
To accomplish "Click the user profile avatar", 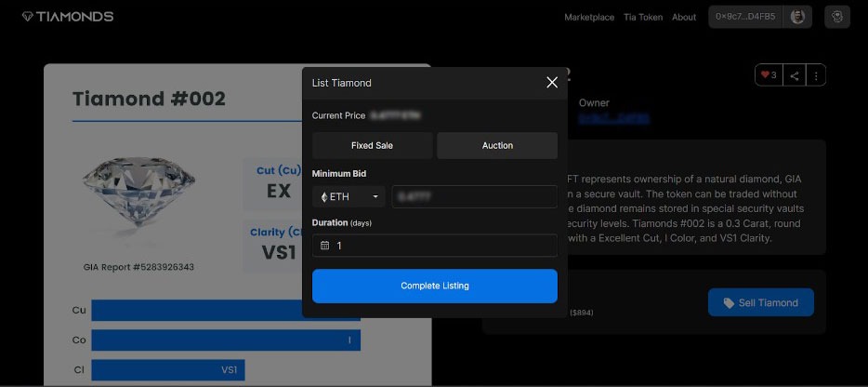I will [797, 17].
